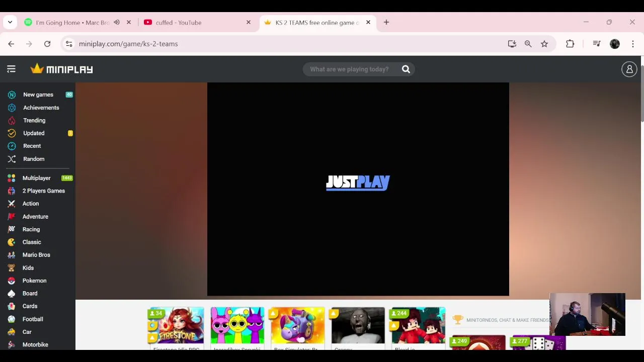Click the page vertical scrollbar
644x362 pixels.
641,93
